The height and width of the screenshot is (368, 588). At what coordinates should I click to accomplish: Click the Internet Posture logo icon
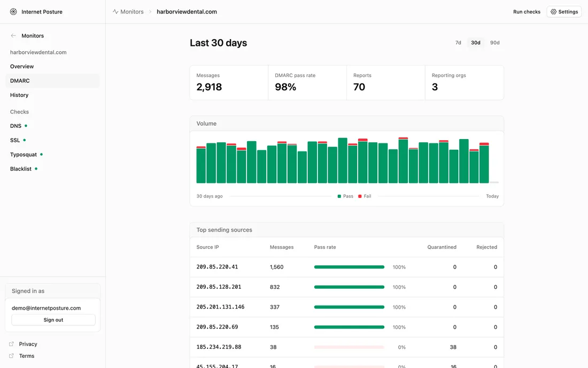point(13,12)
